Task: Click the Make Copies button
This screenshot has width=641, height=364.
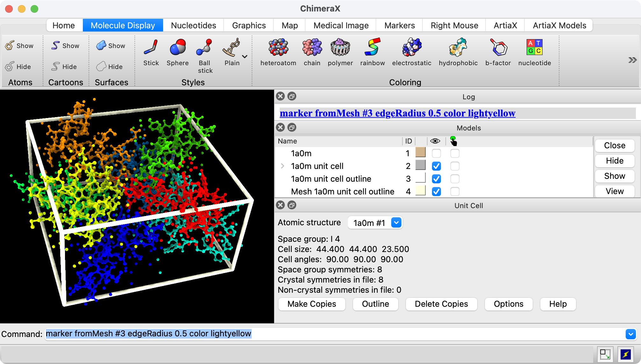Action: [x=312, y=304]
